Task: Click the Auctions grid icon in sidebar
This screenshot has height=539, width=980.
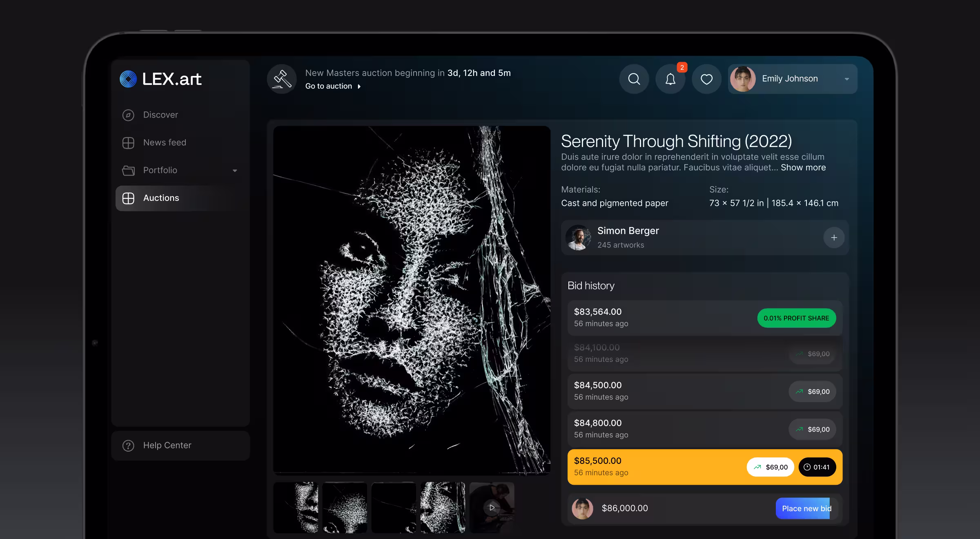Action: [x=128, y=198]
